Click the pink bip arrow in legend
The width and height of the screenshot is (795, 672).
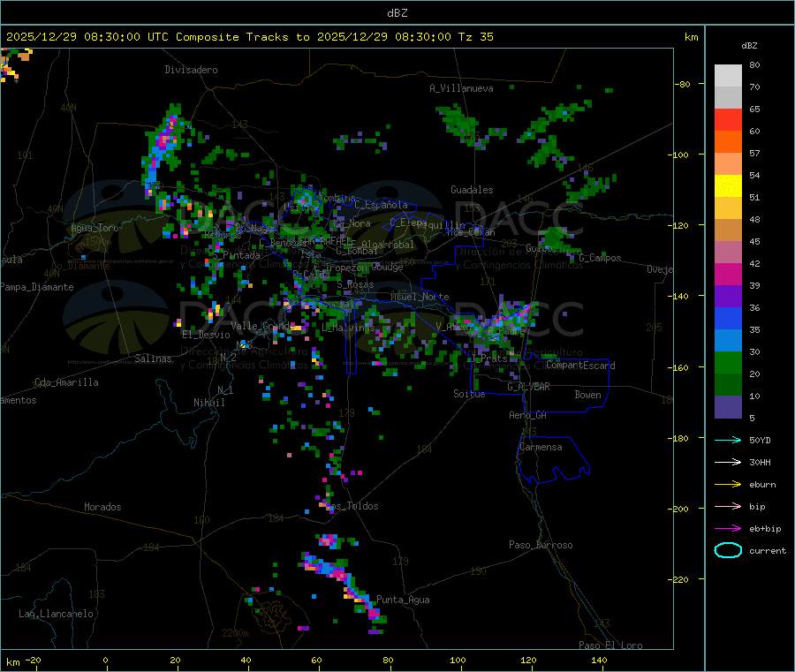[728, 506]
